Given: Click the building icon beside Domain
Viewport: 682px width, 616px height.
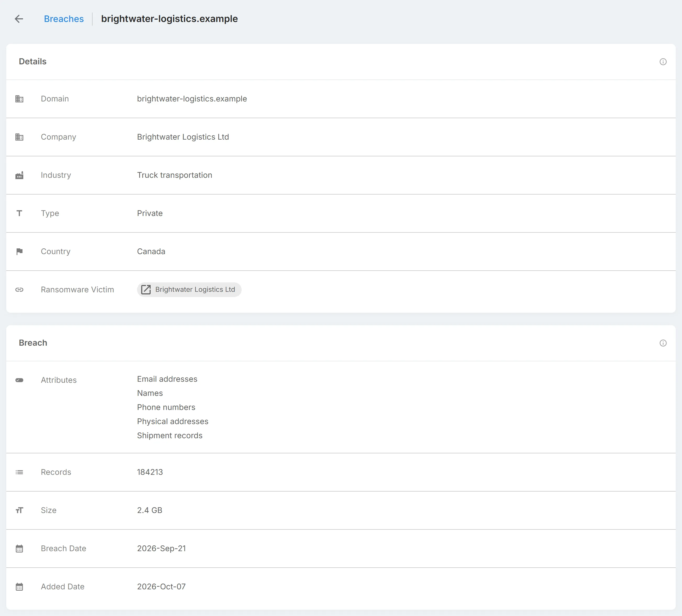Looking at the screenshot, I should (x=19, y=99).
